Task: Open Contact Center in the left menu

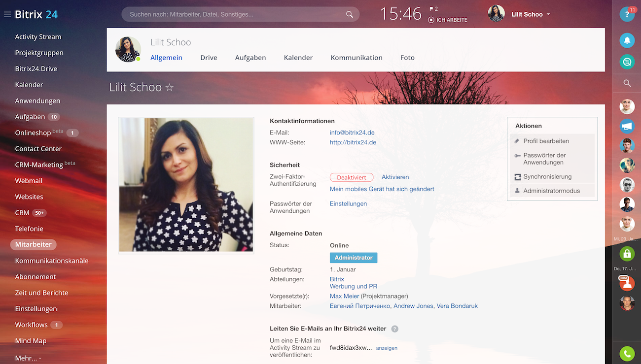Action: coord(38,149)
